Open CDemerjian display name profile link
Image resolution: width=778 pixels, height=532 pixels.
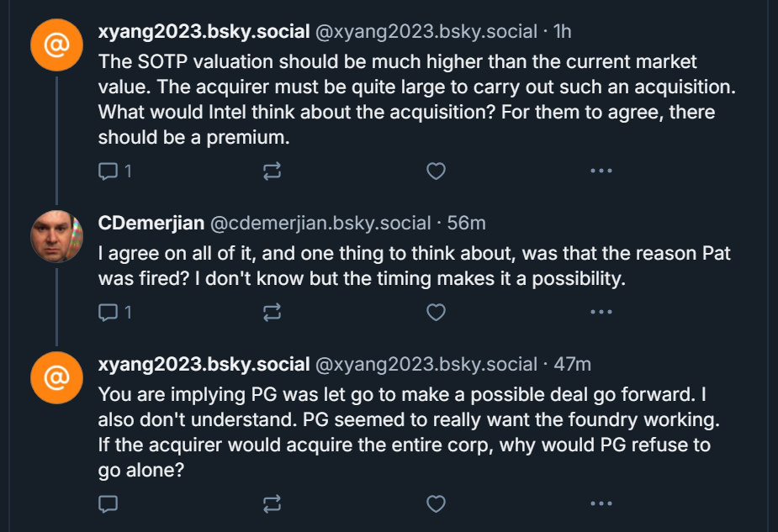click(x=150, y=224)
